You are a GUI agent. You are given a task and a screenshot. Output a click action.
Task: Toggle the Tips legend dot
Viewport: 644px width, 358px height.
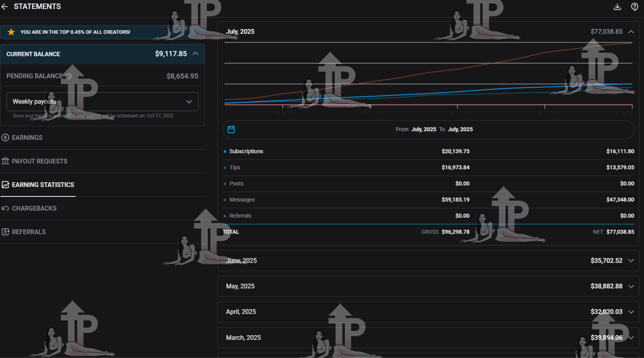tap(225, 167)
